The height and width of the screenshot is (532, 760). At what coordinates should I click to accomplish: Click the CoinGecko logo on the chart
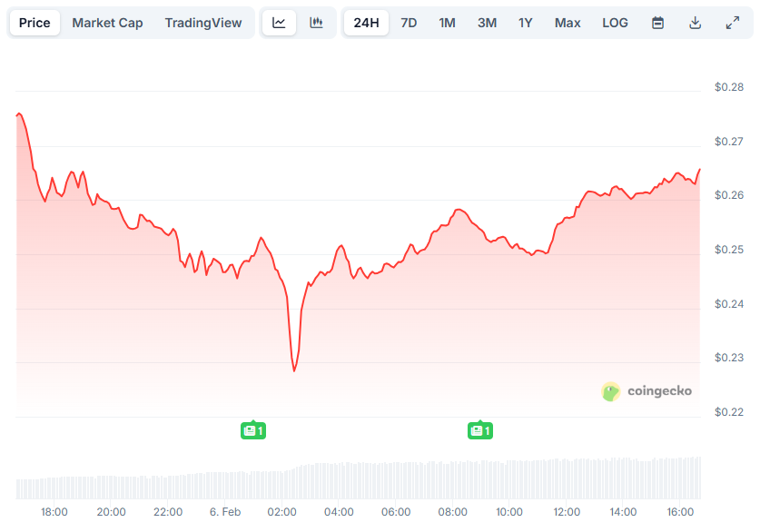coord(646,391)
